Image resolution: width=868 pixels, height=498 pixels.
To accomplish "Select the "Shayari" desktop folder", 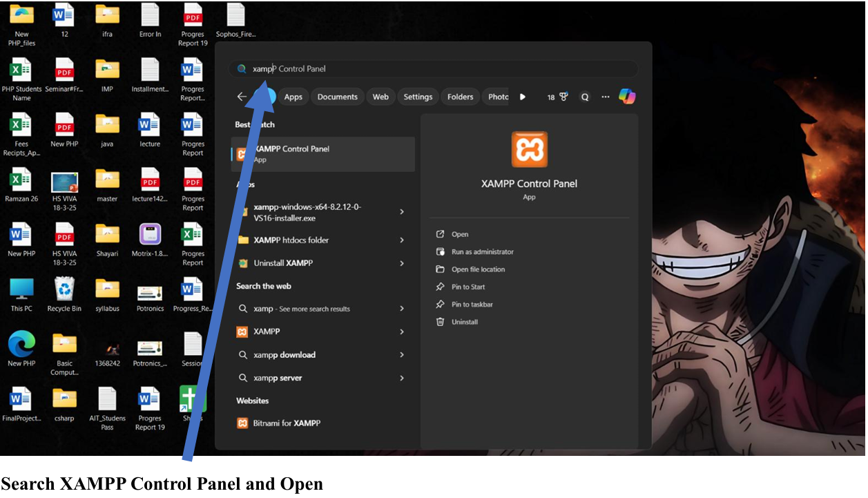I will (x=107, y=239).
